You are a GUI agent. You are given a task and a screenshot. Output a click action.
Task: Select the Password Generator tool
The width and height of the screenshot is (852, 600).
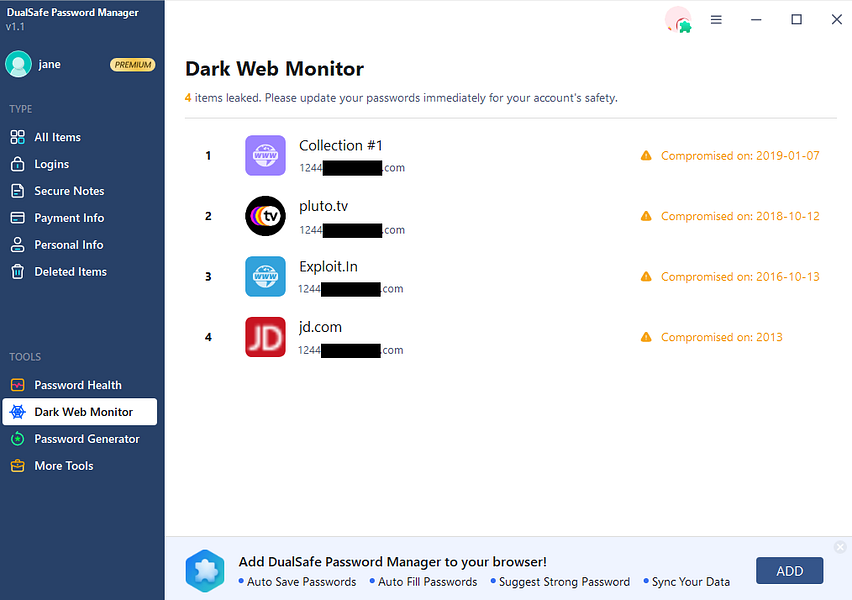84,438
